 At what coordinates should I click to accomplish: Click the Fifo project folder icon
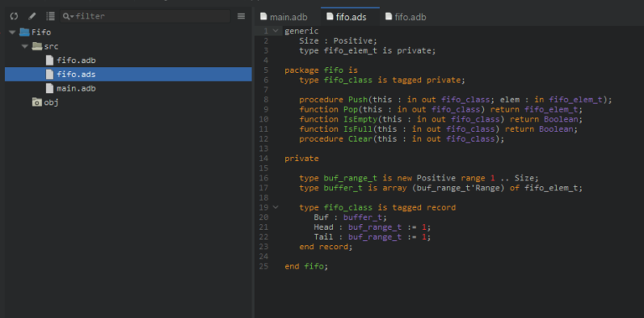tap(23, 32)
